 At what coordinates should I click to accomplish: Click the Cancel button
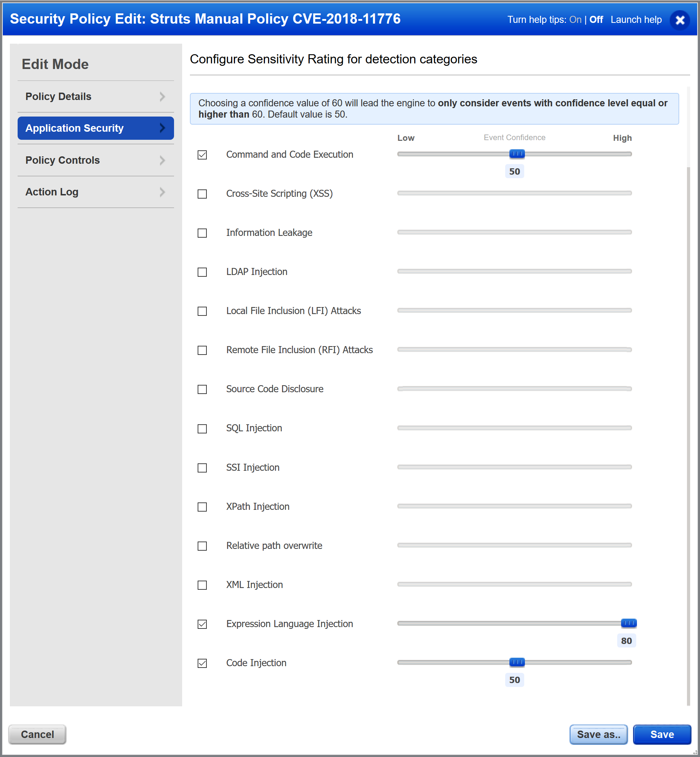[x=37, y=734]
